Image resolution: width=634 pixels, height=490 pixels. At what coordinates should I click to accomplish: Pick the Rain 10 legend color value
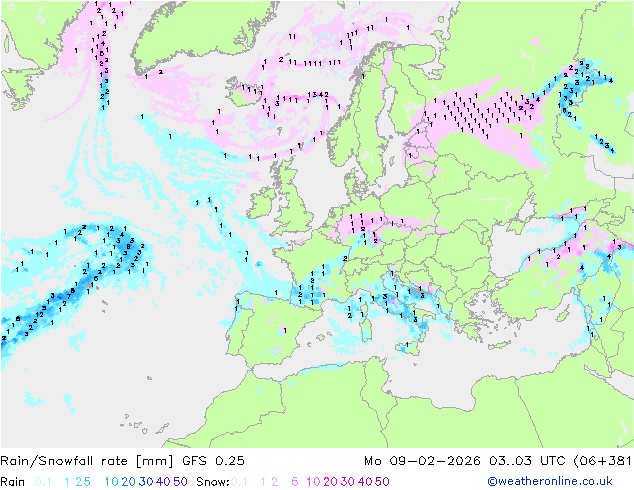coord(112,482)
